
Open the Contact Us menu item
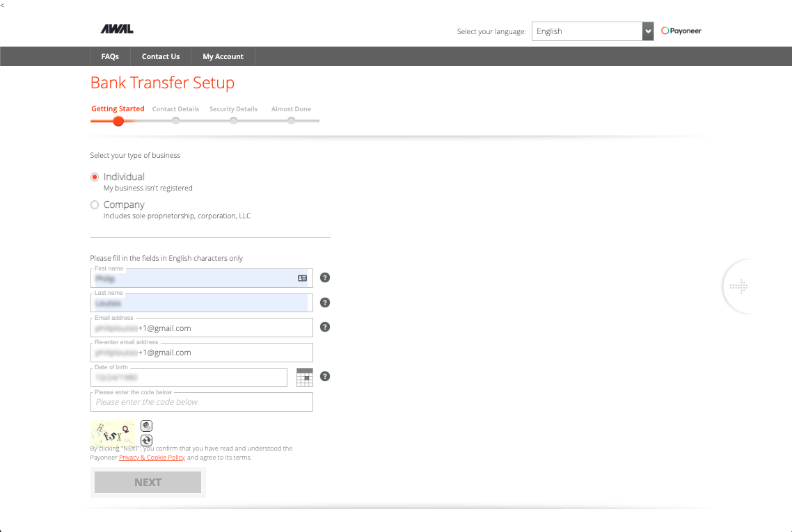(161, 56)
